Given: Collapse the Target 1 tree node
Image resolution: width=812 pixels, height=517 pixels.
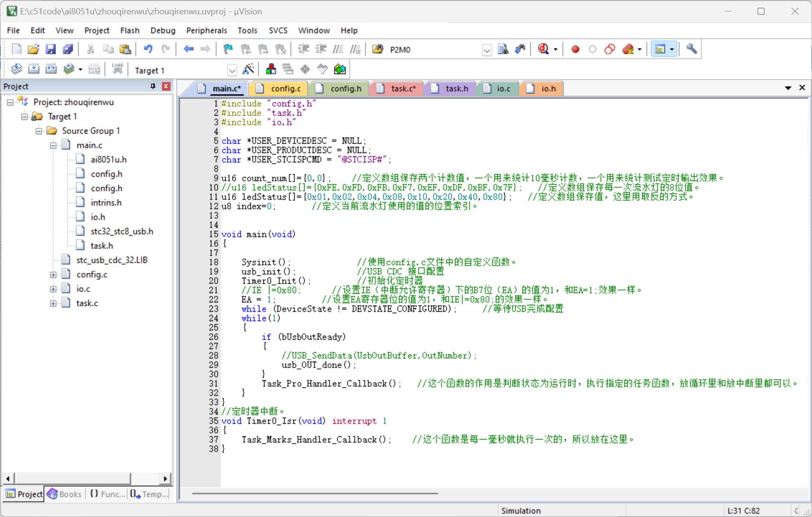Looking at the screenshot, I should 24,117.
